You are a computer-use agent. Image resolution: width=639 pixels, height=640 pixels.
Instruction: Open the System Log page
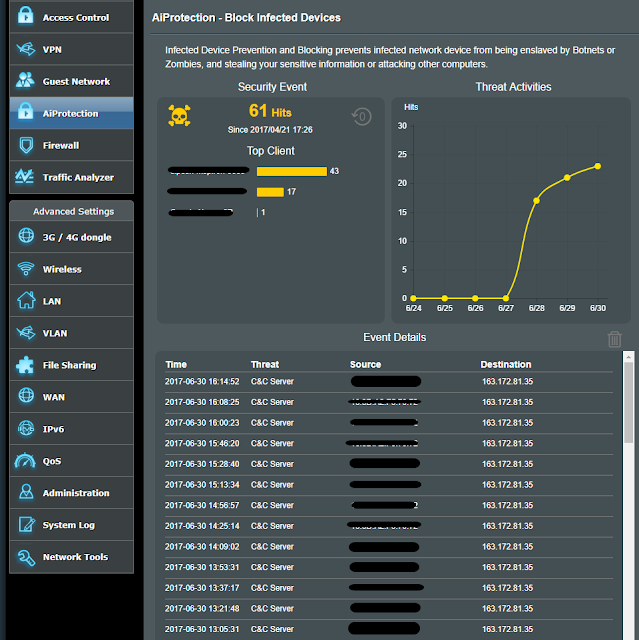coord(71,524)
